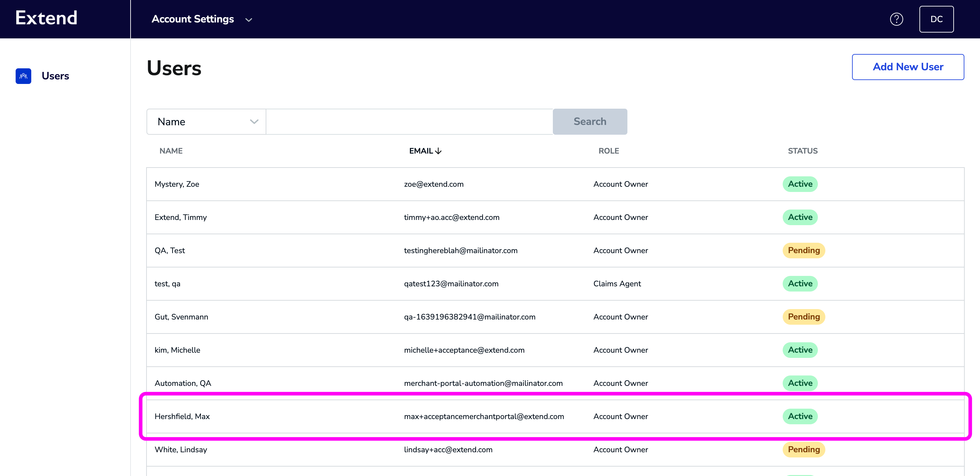980x476 pixels.
Task: Open user Hershfield, Max
Action: (182, 417)
